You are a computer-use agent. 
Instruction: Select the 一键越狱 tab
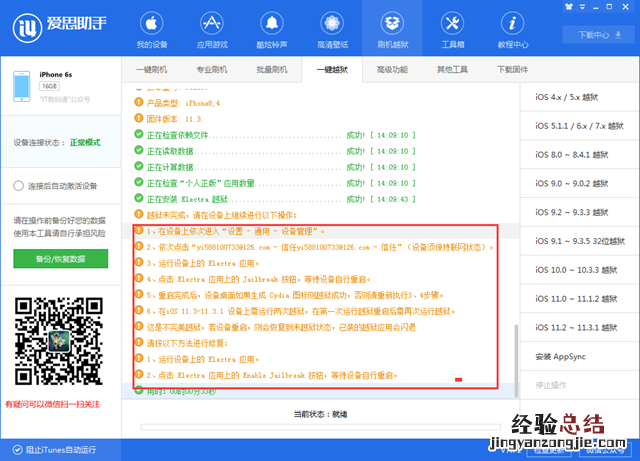pos(332,69)
